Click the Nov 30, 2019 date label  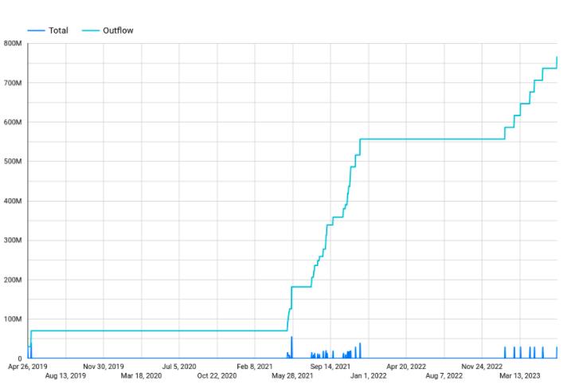pos(104,367)
